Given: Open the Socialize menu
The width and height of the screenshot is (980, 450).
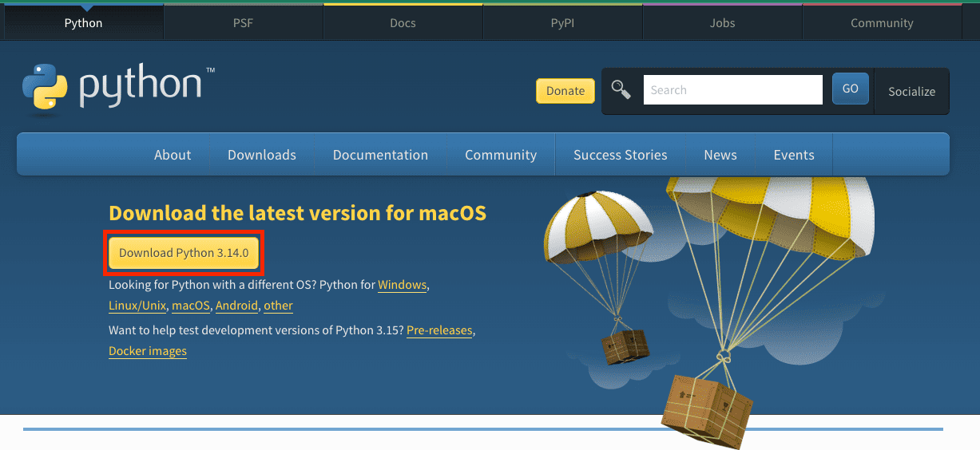Looking at the screenshot, I should pyautogui.click(x=911, y=91).
